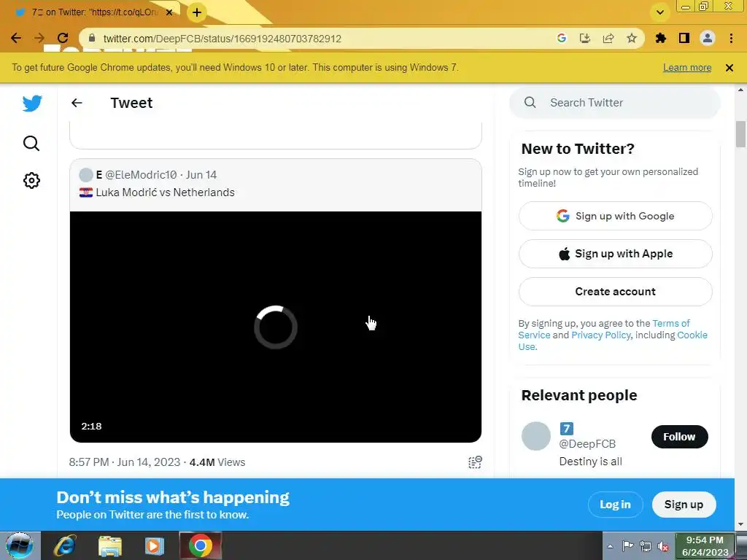
Task: Bookmark this page with star icon
Action: 632,38
